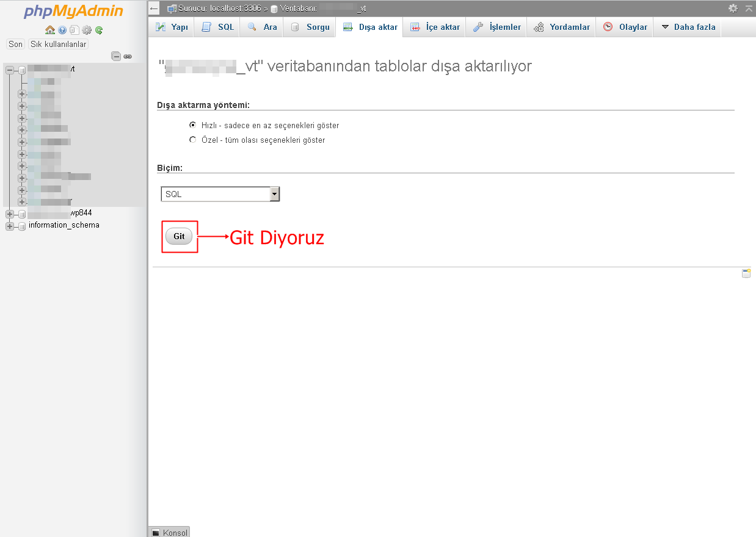
Task: Open the documentation pages icon in sidebar
Action: (x=74, y=30)
